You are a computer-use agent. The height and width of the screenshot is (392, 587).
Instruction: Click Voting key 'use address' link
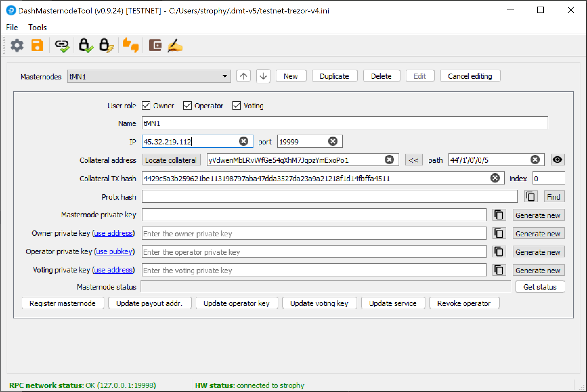pos(113,270)
